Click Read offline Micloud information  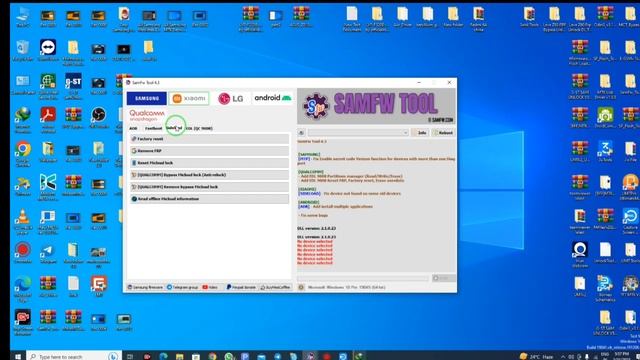tap(209, 199)
